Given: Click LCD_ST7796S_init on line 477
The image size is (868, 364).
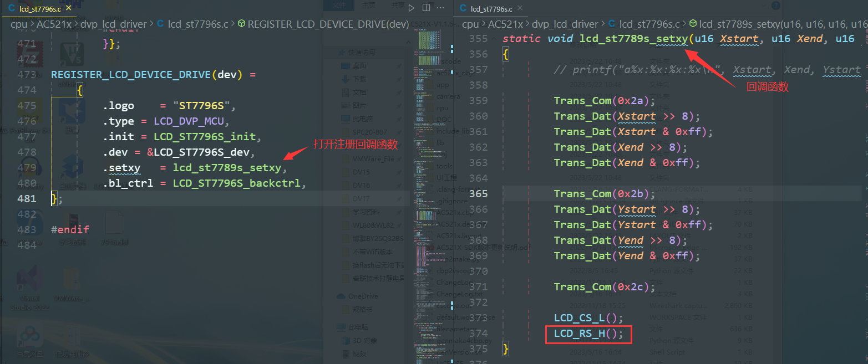Looking at the screenshot, I should pos(204,136).
